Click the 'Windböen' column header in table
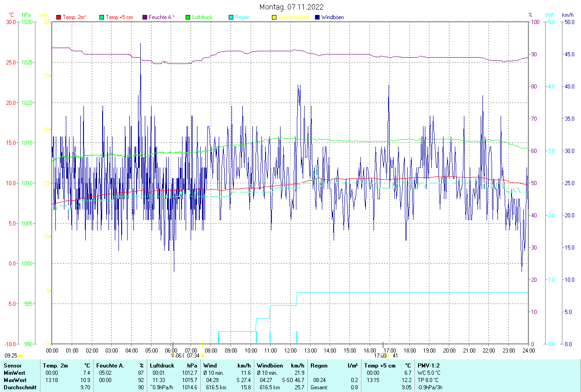581x392 pixels. click(270, 365)
